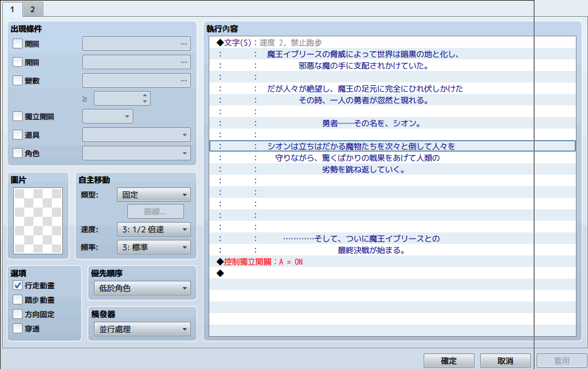Click the 套用 apply button
588x369 pixels.
pos(561,361)
